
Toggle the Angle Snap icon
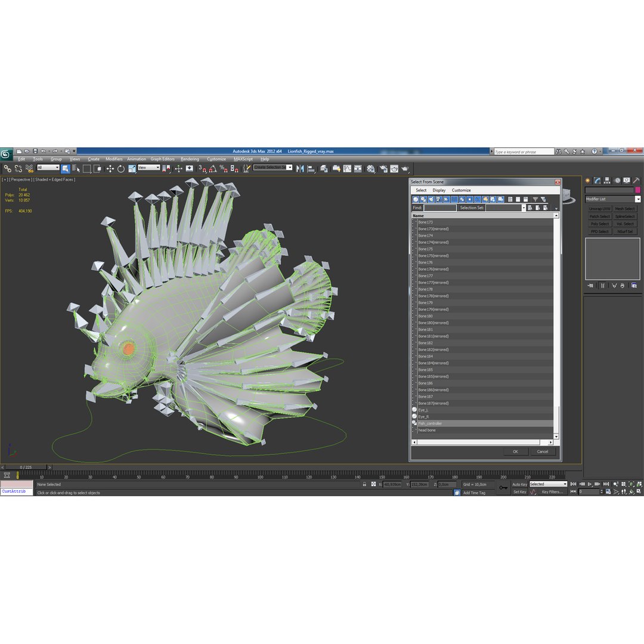[213, 168]
